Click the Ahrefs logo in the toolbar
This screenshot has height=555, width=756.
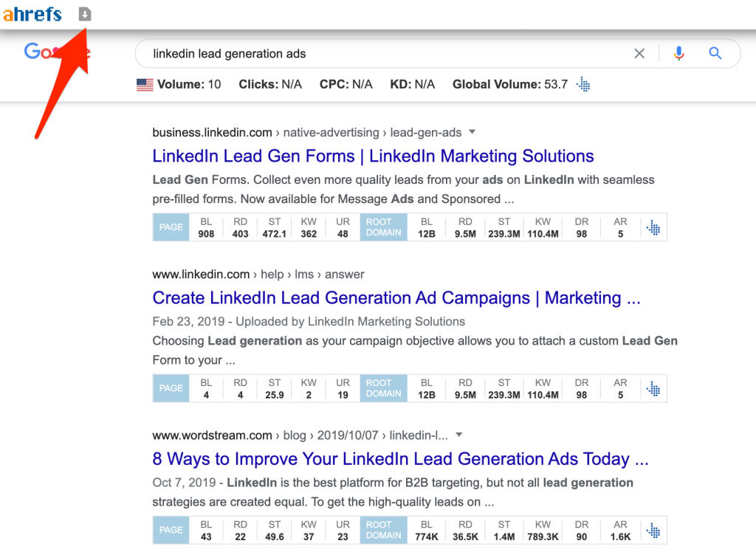tap(32, 14)
